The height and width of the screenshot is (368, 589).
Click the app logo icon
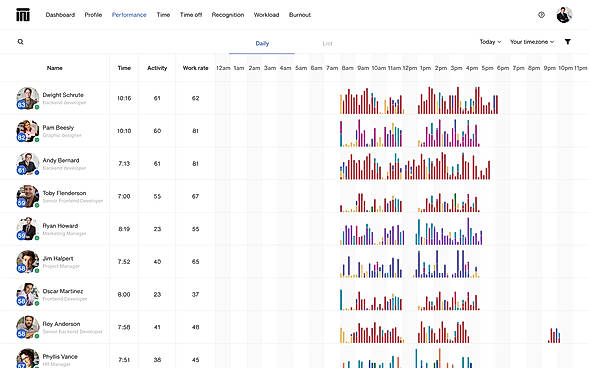coord(23,15)
